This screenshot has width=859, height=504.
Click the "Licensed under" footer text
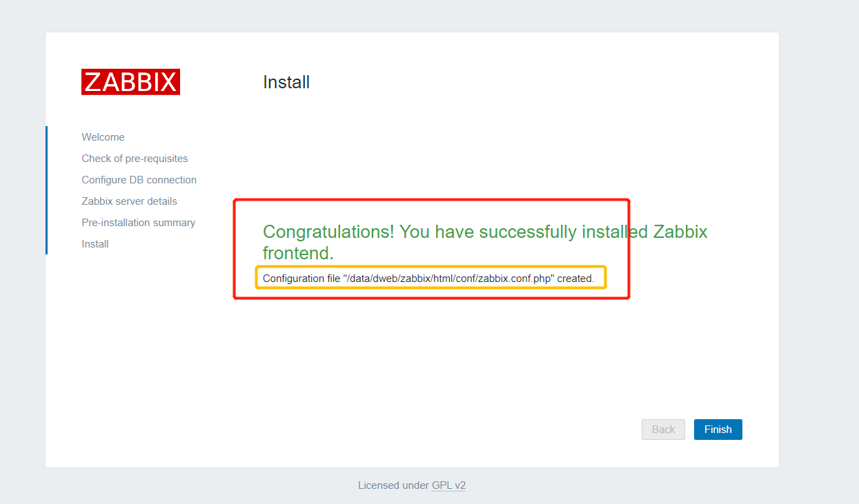click(x=393, y=485)
